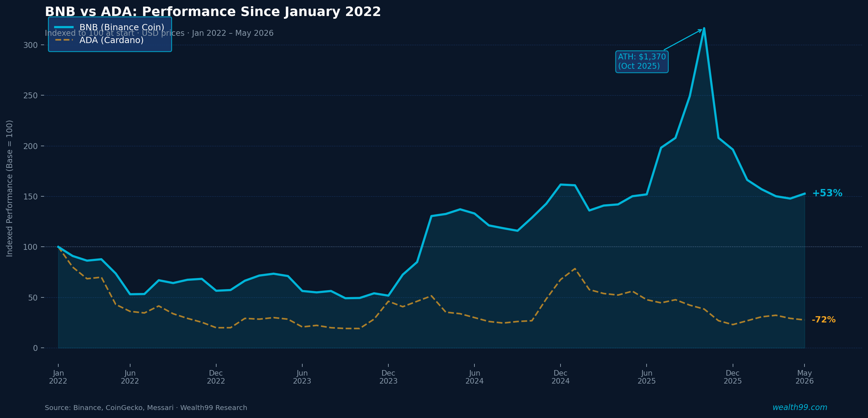Click the cyan BNB legend line swatch
The height and width of the screenshot is (418, 868).
64,27
